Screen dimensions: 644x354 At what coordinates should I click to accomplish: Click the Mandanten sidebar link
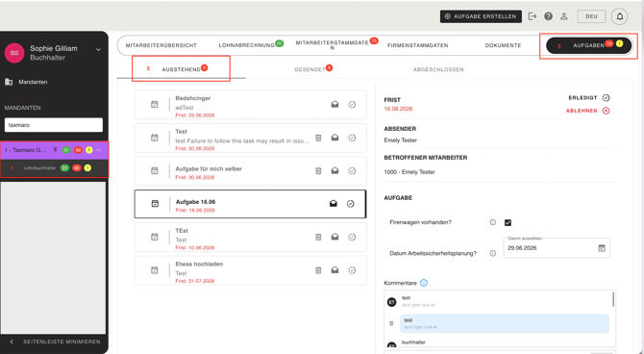33,82
